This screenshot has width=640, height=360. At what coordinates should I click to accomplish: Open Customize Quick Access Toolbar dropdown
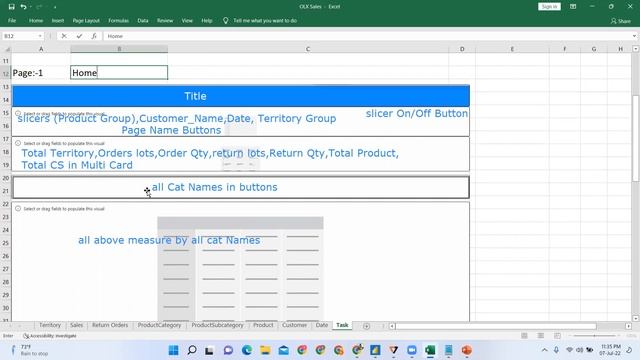click(55, 7)
